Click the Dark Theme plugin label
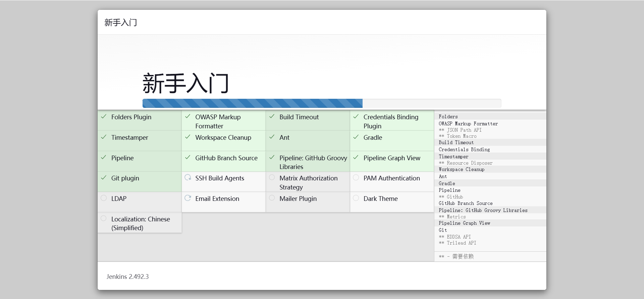The width and height of the screenshot is (644, 299). coord(380,199)
